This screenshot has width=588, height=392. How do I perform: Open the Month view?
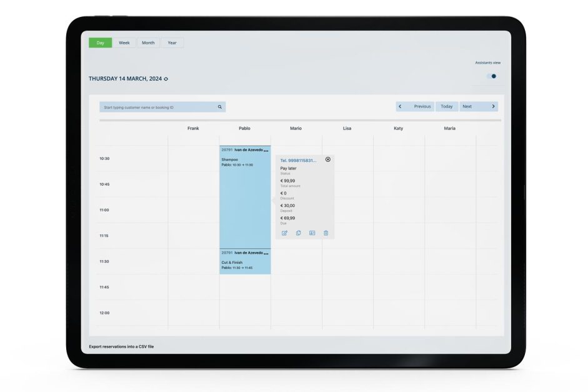pyautogui.click(x=148, y=43)
